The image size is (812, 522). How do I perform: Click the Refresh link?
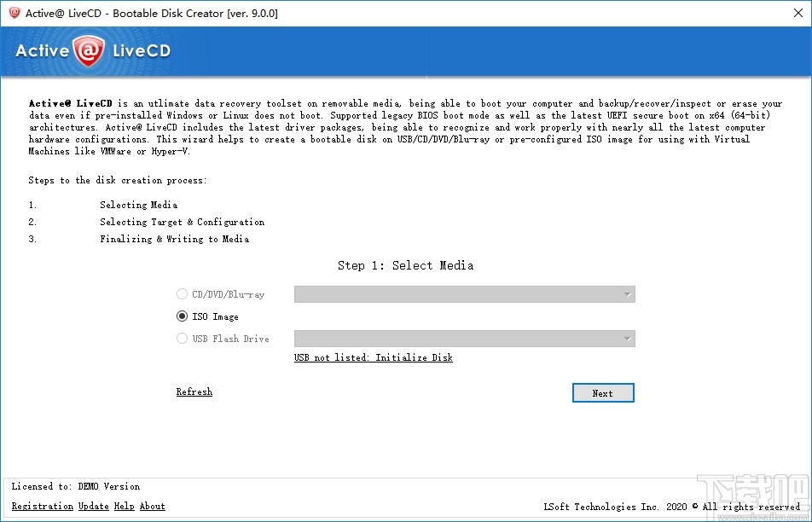coord(194,391)
